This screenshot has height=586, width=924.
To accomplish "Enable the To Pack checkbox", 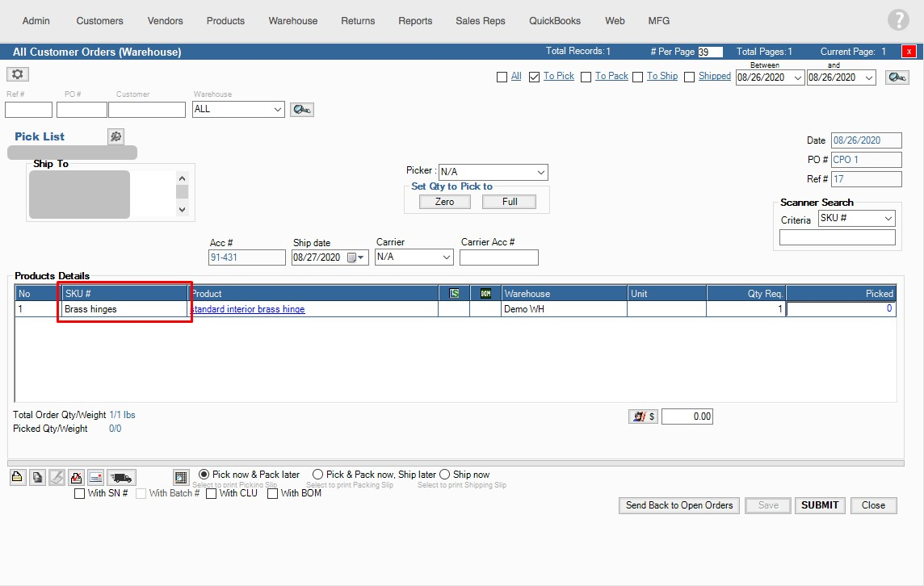I will (586, 77).
